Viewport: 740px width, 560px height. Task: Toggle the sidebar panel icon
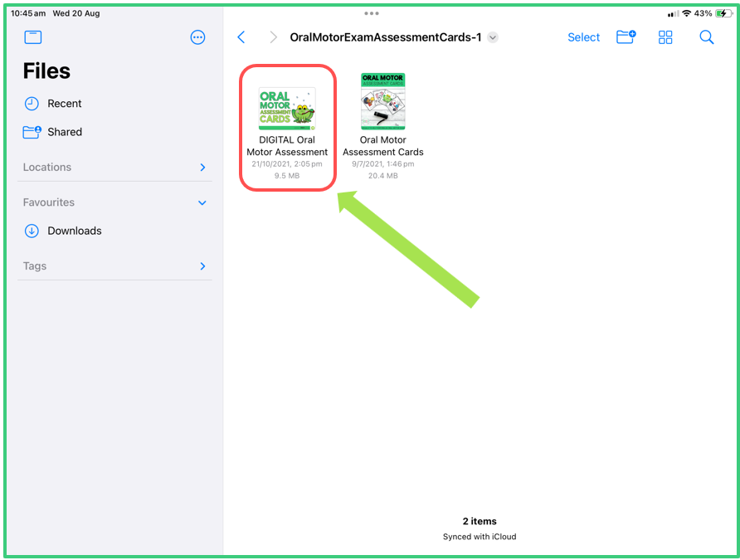click(x=33, y=37)
